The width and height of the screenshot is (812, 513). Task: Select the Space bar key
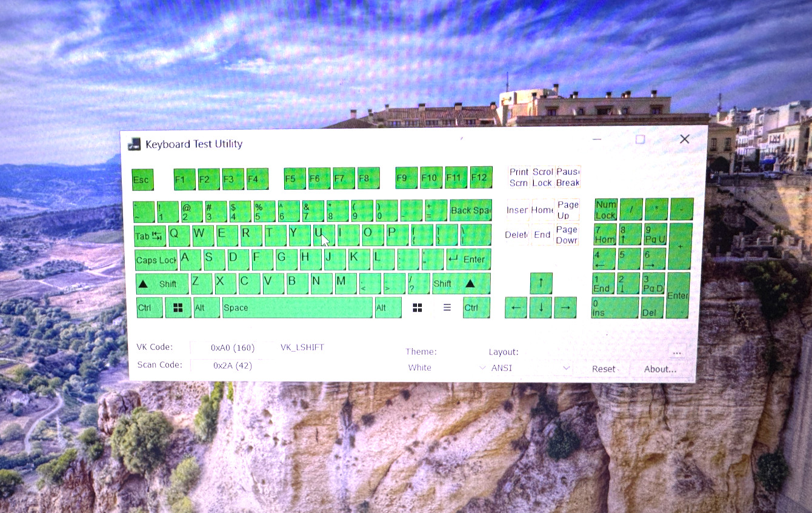[x=298, y=307]
